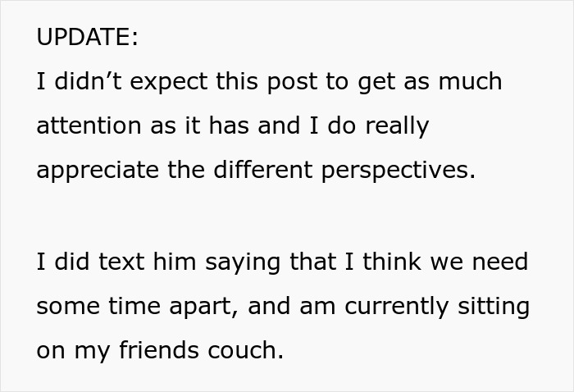Click the word "think" in second paragraph
This screenshot has height=392, width=574.
389,262
